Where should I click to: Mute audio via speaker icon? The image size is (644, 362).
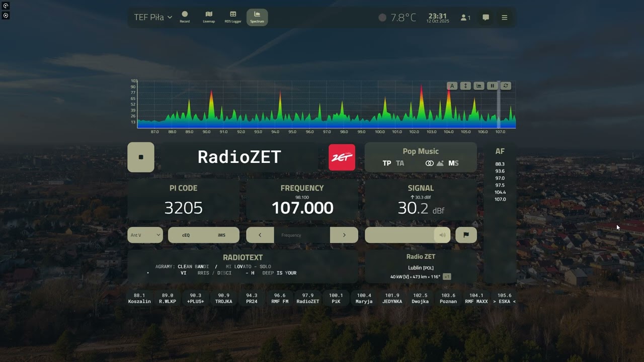click(x=442, y=235)
